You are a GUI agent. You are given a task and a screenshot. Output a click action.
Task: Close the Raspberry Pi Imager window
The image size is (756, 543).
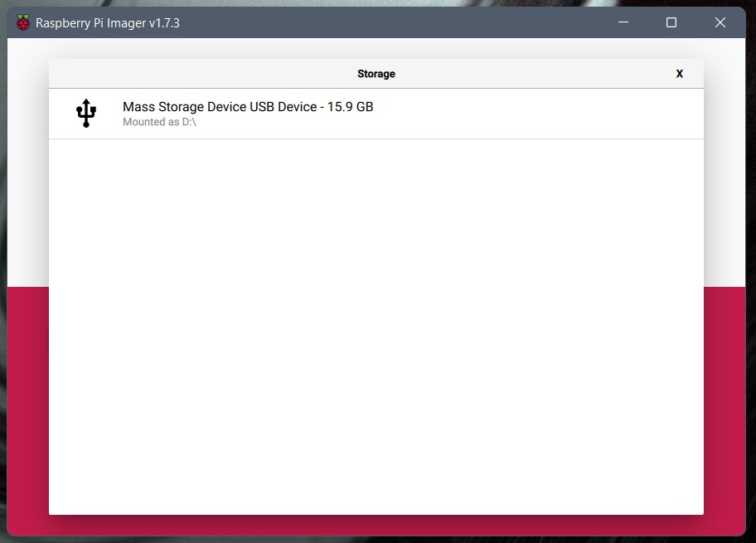720,22
